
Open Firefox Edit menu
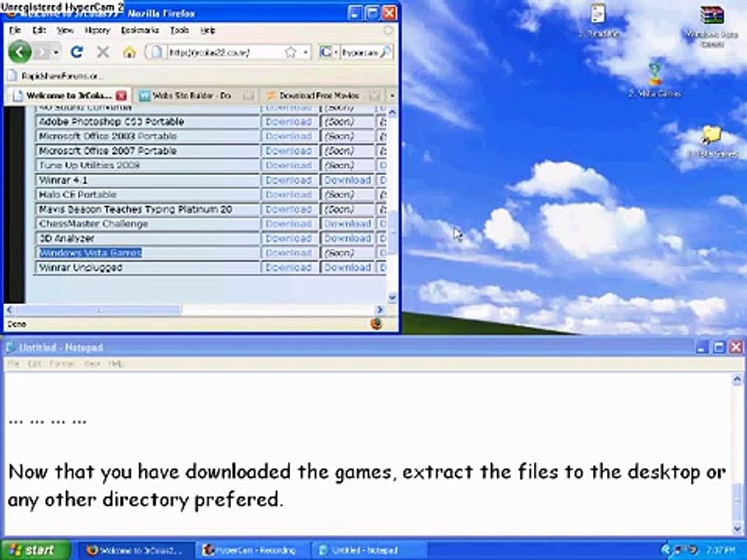click(x=39, y=30)
